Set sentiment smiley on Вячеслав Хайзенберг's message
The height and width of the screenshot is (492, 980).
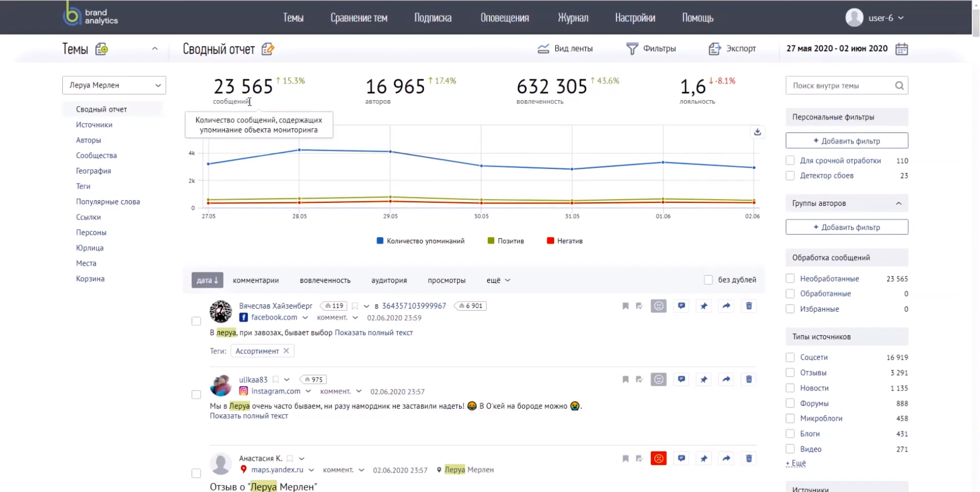pos(659,306)
